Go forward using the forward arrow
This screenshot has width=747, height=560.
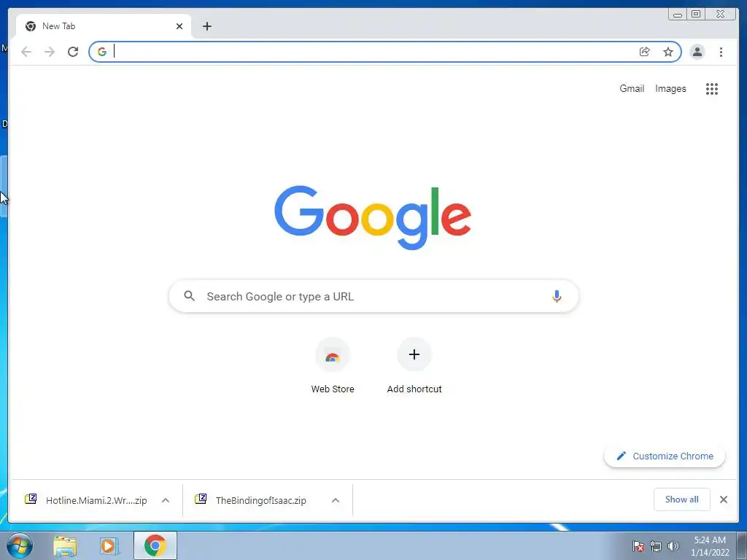click(x=50, y=52)
